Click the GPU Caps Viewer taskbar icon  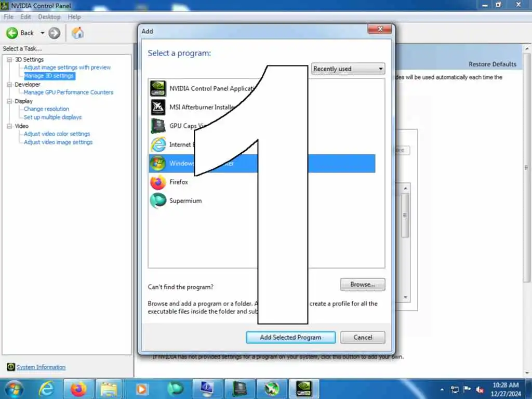point(240,389)
